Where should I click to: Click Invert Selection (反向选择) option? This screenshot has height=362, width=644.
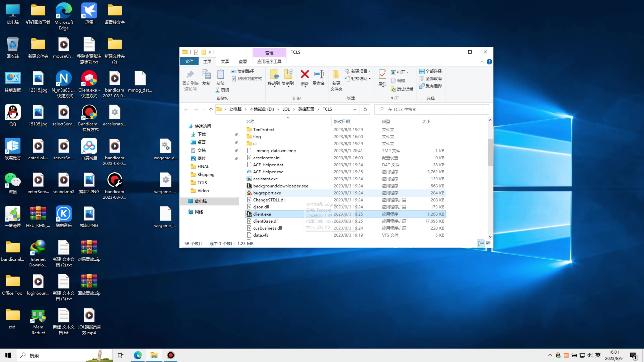click(x=431, y=86)
